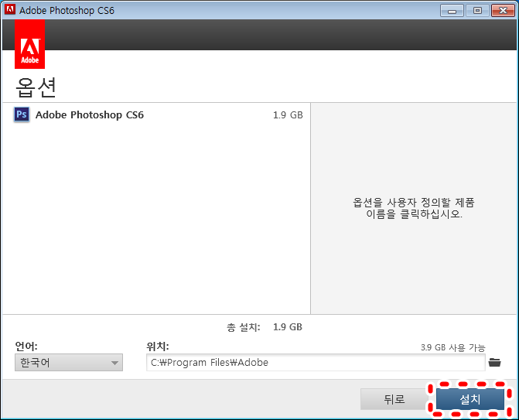Click the install location path field
The image size is (519, 420).
[316, 363]
